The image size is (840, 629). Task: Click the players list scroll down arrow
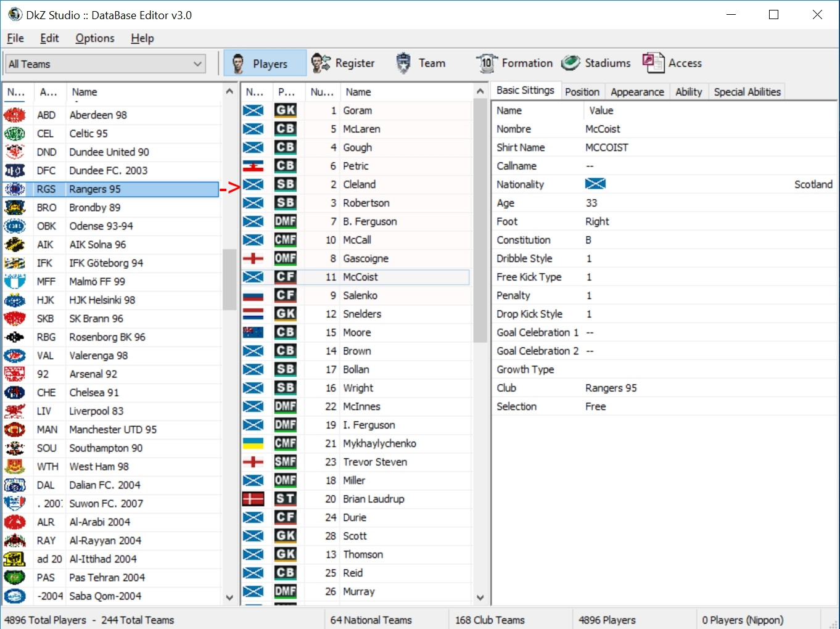coord(480,598)
